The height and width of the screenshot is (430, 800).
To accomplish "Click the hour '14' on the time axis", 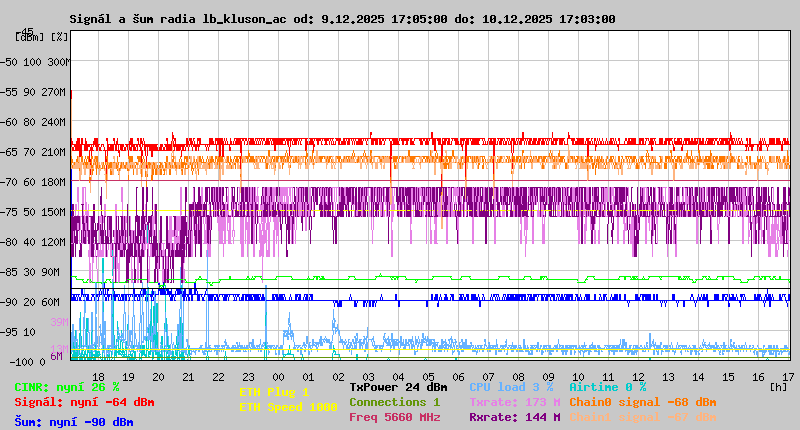I will coord(698,377).
